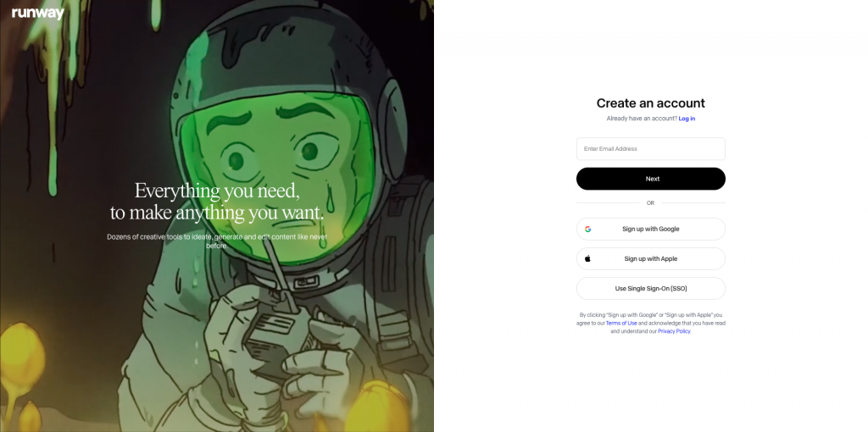Select the Sign up with Apple label
The width and height of the screenshot is (868, 432).
650,259
